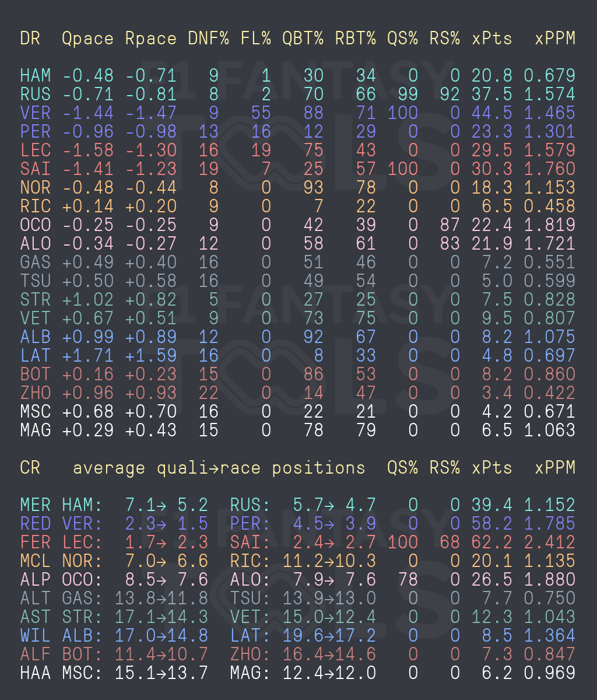Sort the table by Qpace column

(x=86, y=38)
